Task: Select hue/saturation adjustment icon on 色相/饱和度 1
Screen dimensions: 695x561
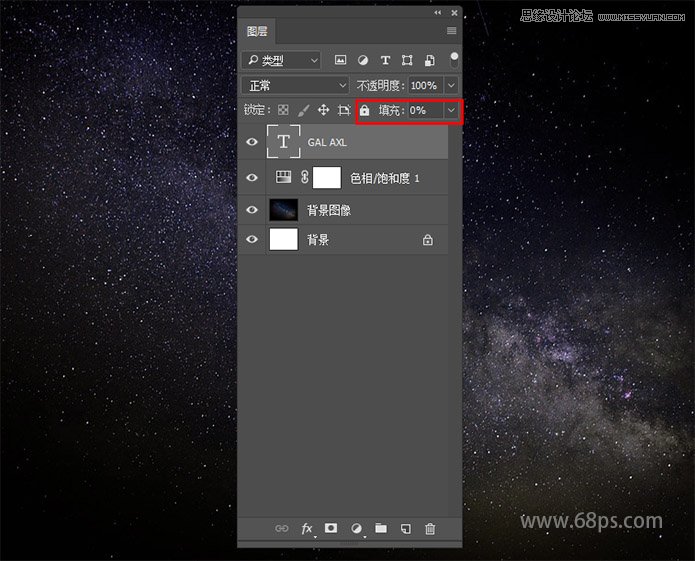Action: click(284, 177)
